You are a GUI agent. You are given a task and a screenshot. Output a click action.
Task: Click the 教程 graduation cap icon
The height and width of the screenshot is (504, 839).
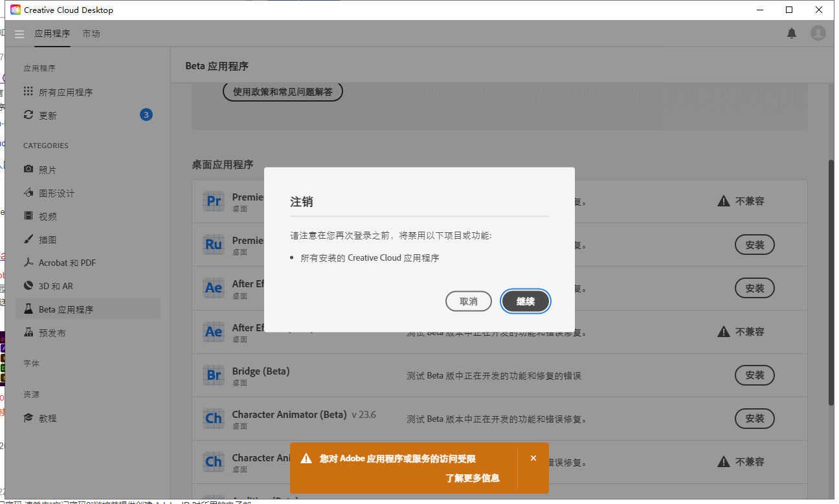coord(28,418)
